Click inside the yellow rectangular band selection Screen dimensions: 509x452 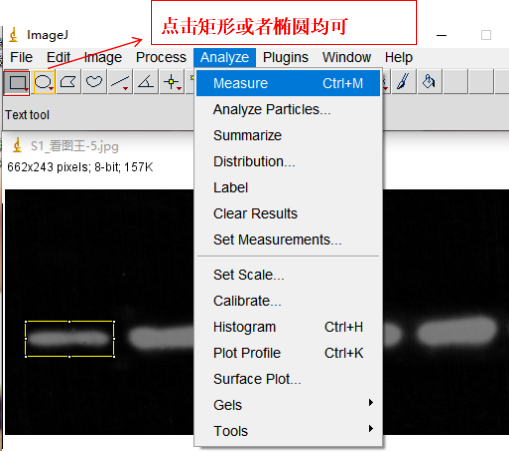70,339
